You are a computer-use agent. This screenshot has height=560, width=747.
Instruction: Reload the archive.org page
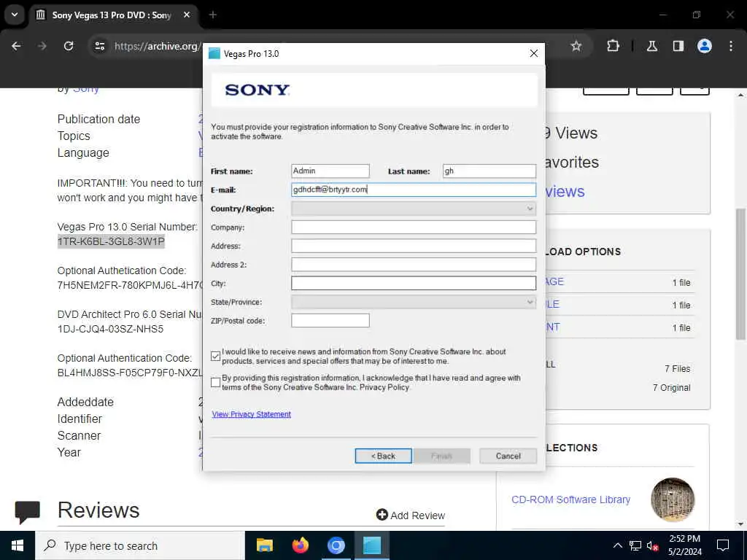point(69,46)
